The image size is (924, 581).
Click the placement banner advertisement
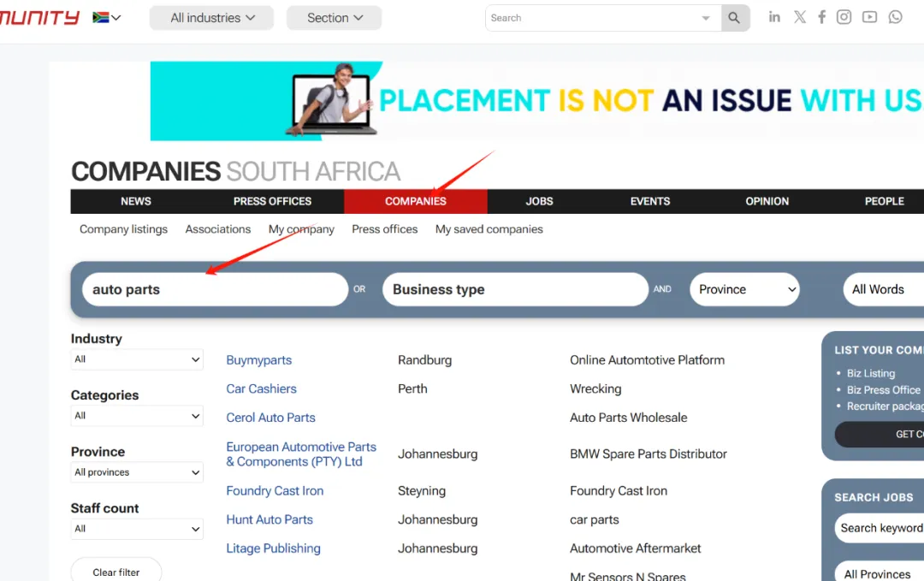[536, 101]
